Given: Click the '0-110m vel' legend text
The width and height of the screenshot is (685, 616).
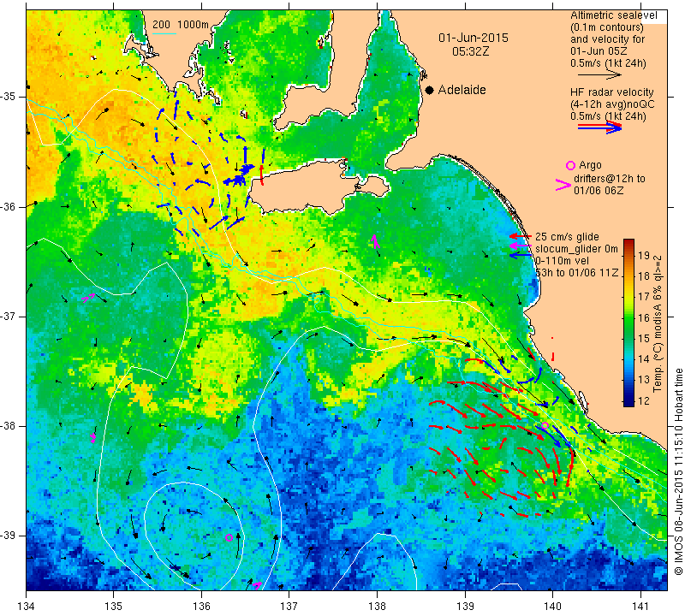Looking at the screenshot, I should tap(562, 261).
